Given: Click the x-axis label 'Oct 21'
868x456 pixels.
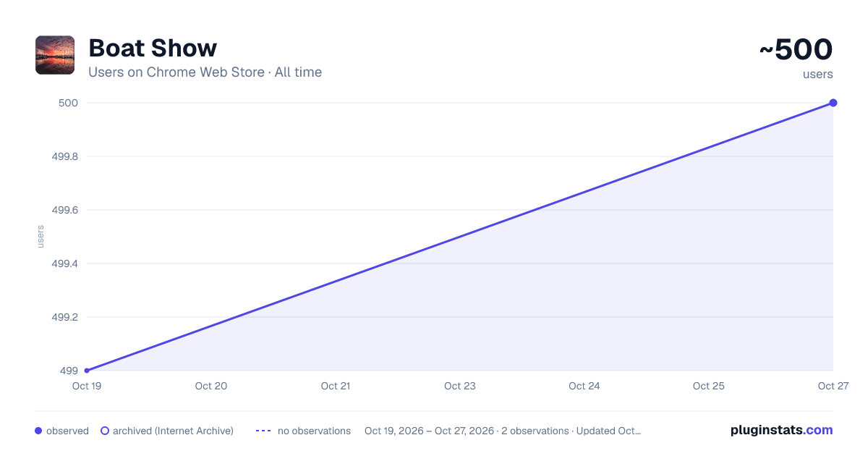Looking at the screenshot, I should [336, 386].
